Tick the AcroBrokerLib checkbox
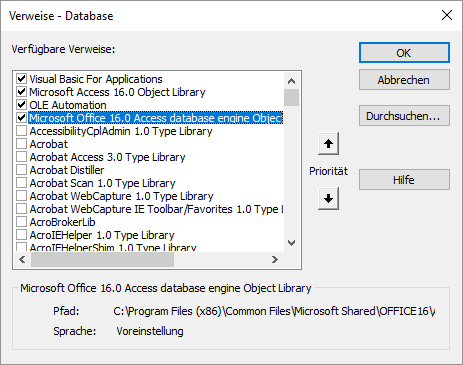 (22, 222)
